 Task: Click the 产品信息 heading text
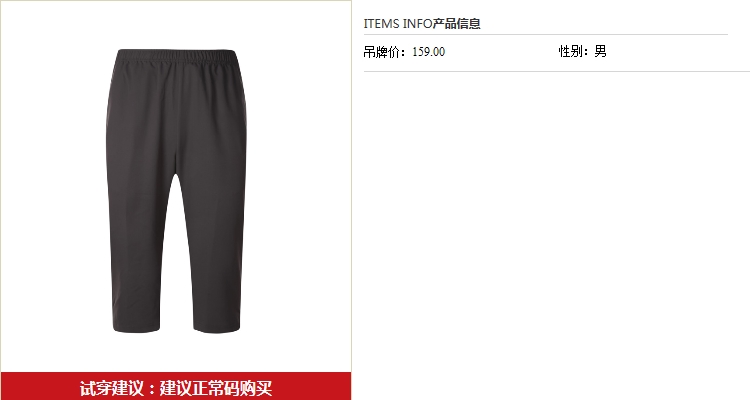click(x=456, y=23)
